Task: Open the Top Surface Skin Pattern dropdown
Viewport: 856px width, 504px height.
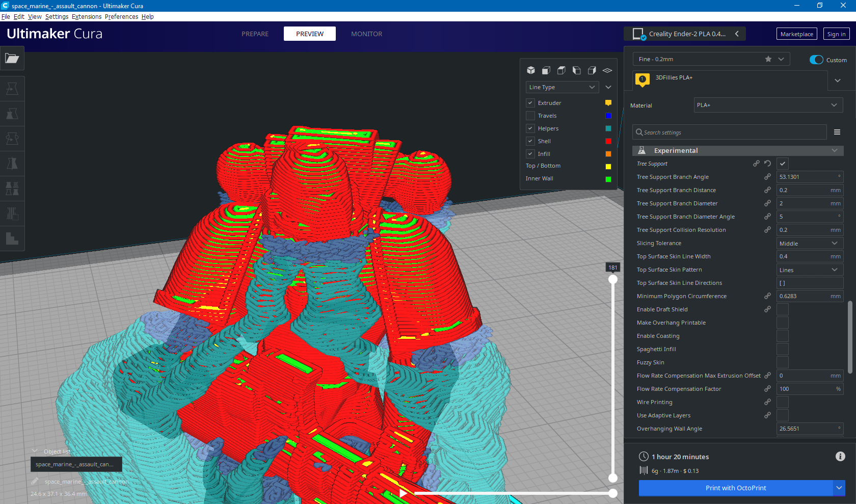Action: [x=810, y=270]
